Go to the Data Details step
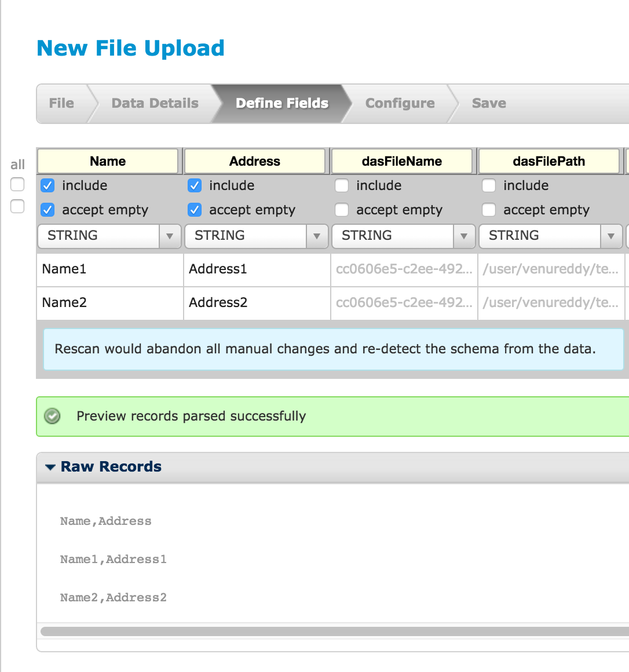The image size is (629, 672). pos(155,103)
